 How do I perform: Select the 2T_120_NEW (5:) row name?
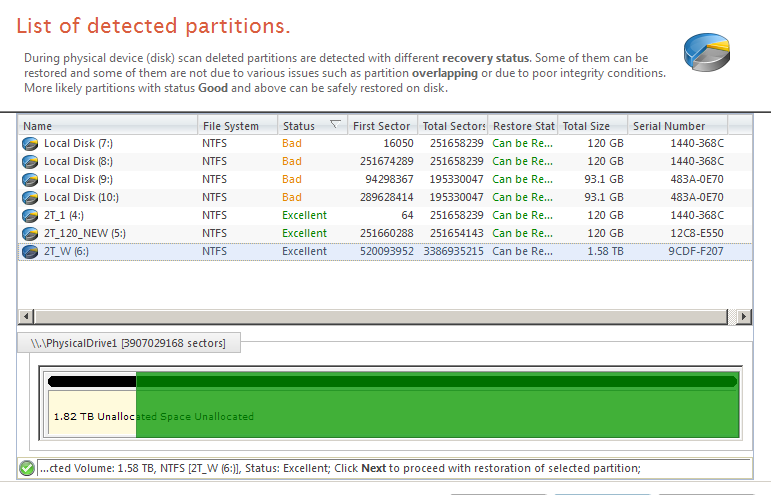point(85,233)
